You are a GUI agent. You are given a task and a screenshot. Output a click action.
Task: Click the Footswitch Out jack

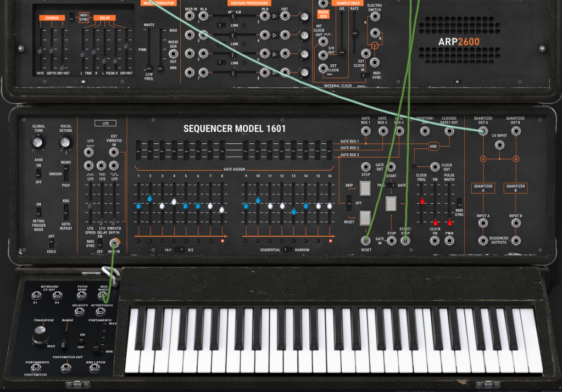coord(66,368)
